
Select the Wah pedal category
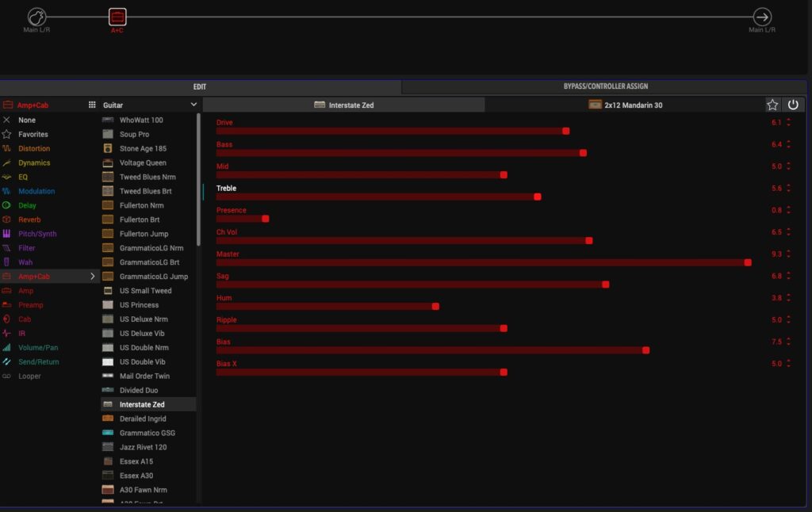(x=25, y=262)
